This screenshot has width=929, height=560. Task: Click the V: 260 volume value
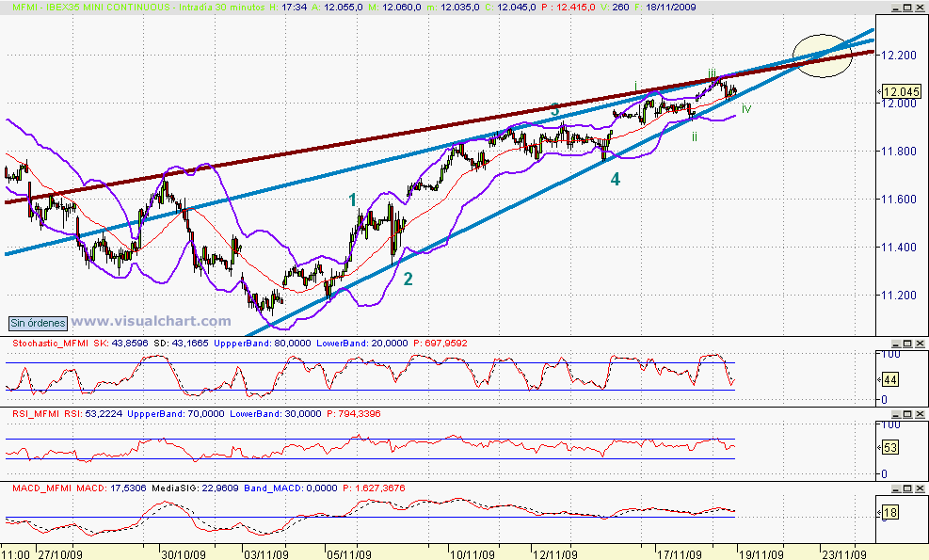[x=614, y=8]
